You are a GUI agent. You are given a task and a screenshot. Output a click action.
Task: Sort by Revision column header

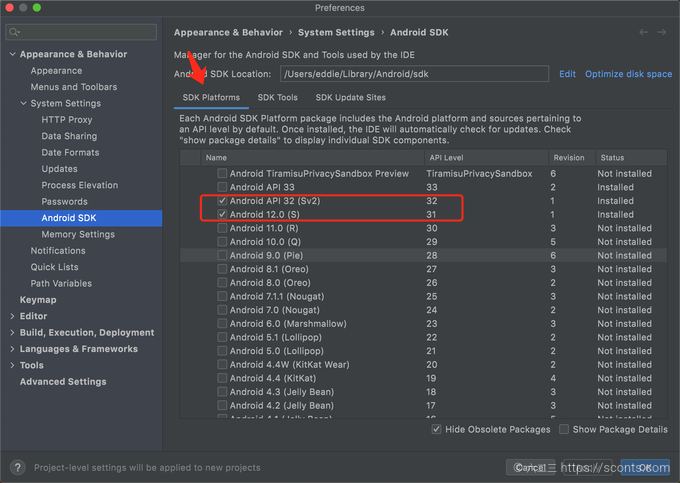point(572,158)
